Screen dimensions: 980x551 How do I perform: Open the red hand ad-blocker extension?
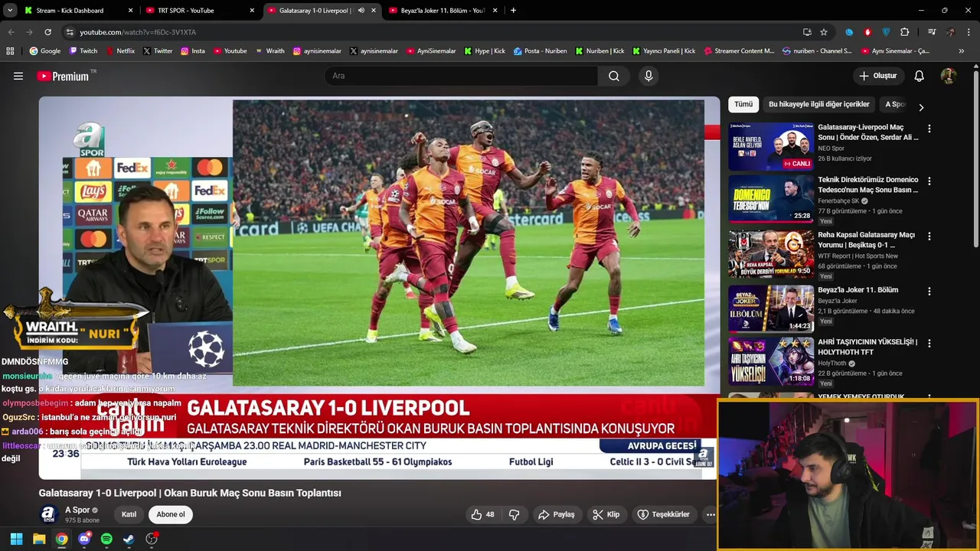click(x=867, y=32)
